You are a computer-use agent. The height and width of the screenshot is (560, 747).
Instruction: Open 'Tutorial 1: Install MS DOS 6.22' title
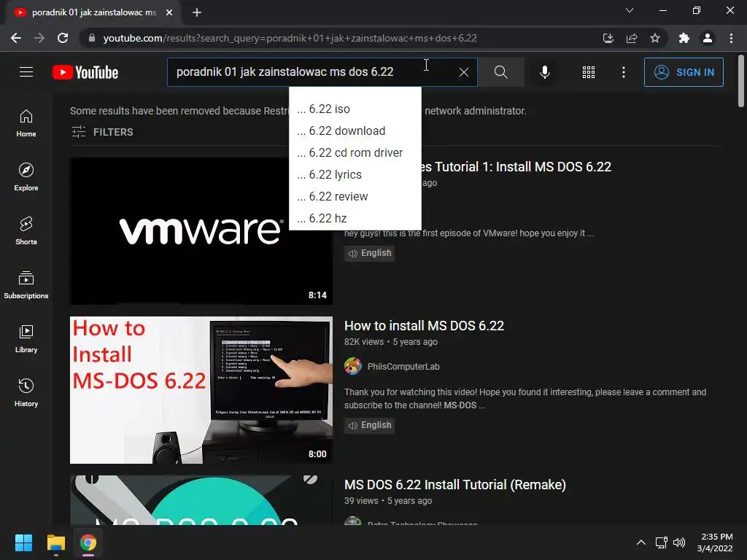(x=516, y=167)
